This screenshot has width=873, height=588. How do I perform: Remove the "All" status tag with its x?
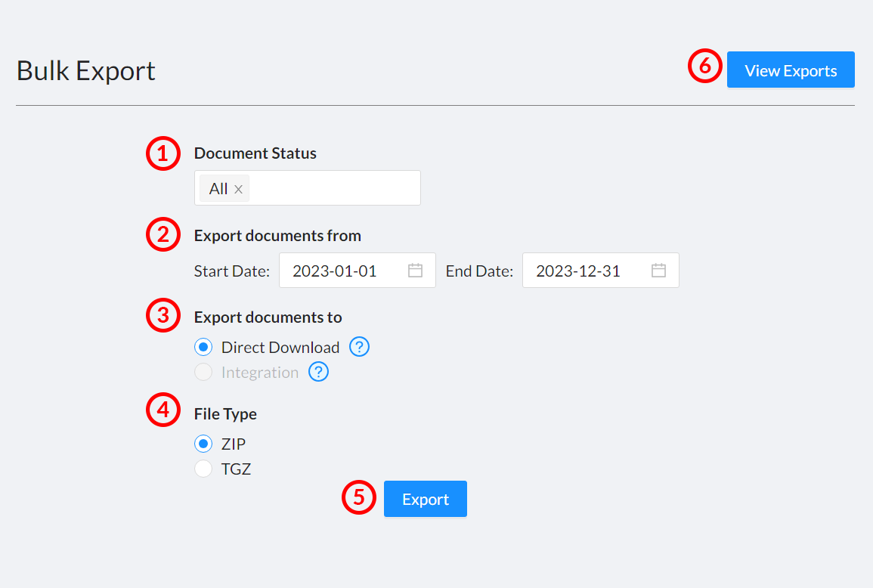coord(239,188)
